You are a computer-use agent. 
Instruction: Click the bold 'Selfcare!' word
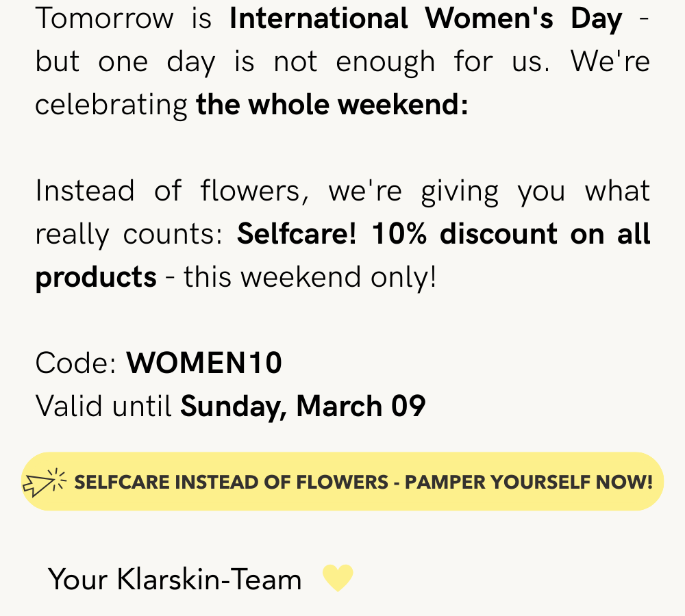pos(297,233)
